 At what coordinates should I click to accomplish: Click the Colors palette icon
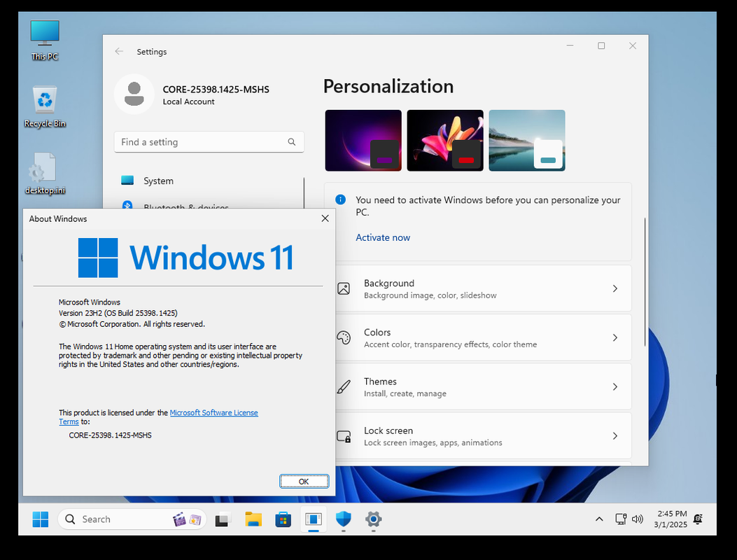344,337
